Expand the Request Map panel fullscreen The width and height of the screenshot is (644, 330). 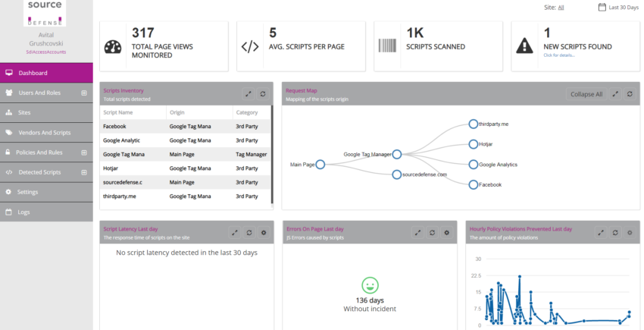tap(615, 94)
